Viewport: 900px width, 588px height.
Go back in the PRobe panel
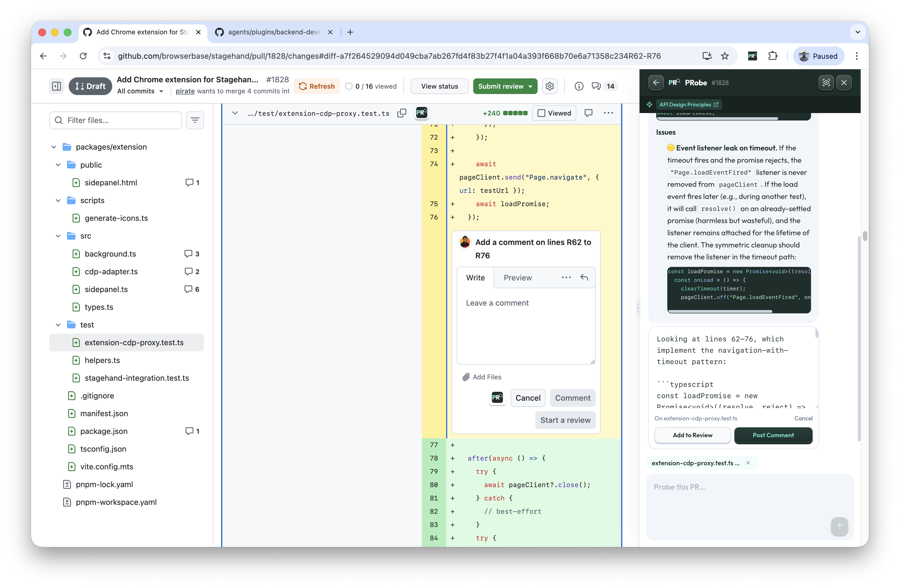coord(656,82)
